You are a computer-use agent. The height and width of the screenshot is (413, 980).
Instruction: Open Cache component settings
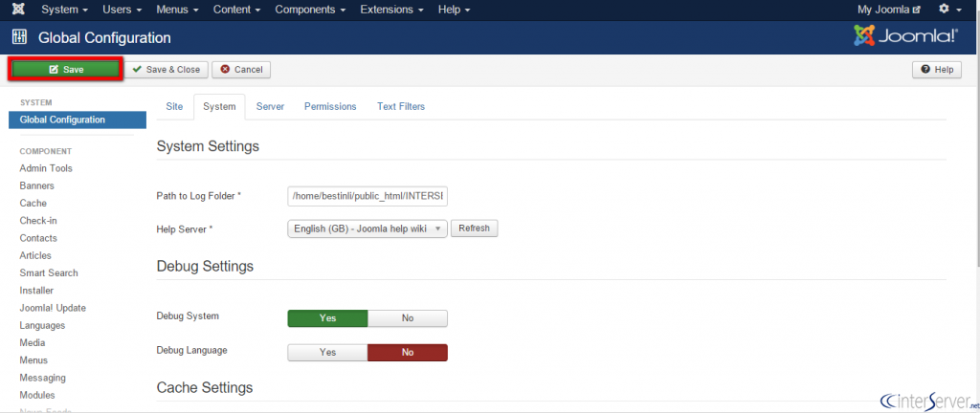(x=33, y=204)
